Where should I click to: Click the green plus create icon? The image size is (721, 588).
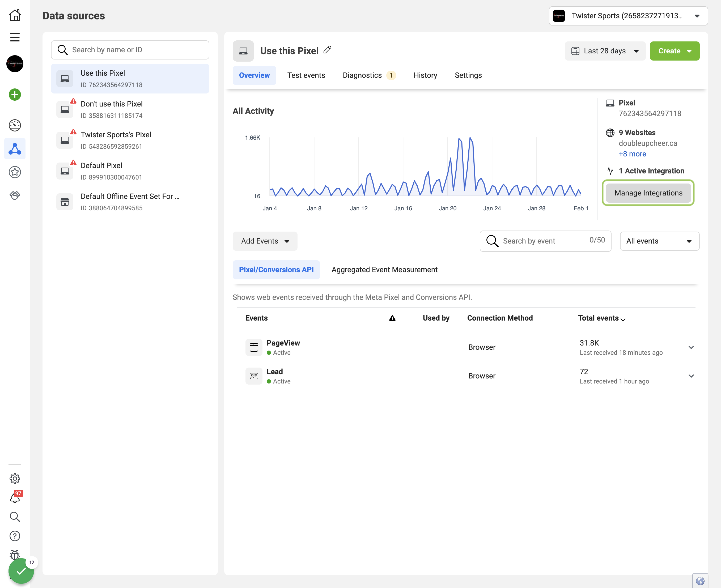click(x=15, y=95)
